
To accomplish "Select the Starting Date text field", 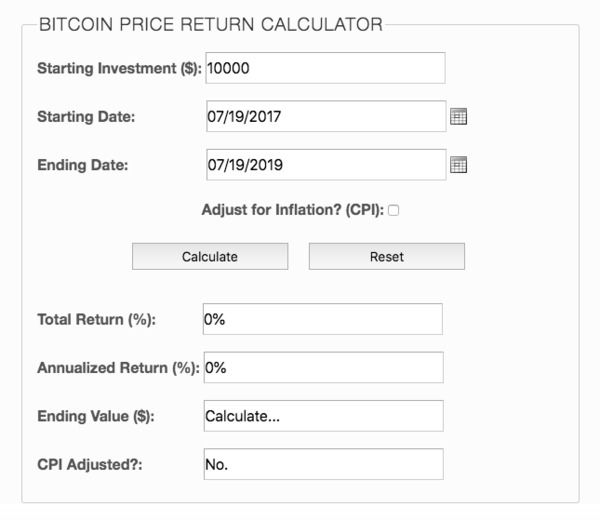I will pyautogui.click(x=326, y=116).
